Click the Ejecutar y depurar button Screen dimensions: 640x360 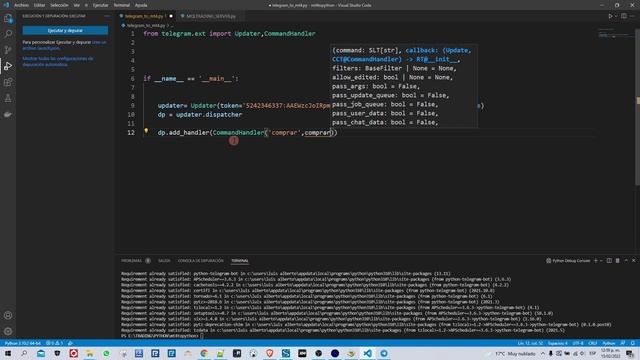click(65, 31)
